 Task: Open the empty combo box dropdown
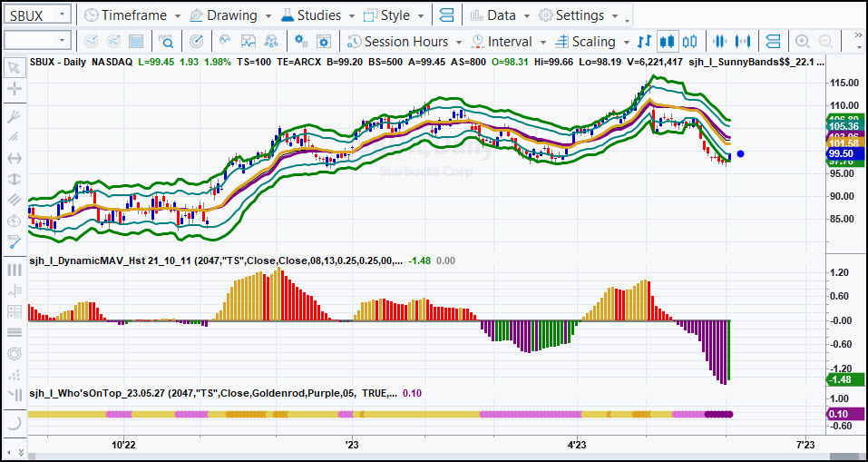point(63,41)
